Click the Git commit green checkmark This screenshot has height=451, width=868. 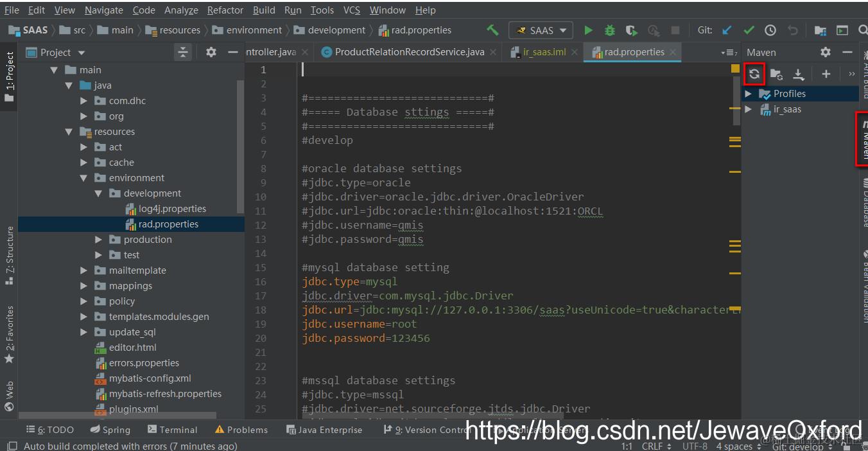pyautogui.click(x=749, y=30)
